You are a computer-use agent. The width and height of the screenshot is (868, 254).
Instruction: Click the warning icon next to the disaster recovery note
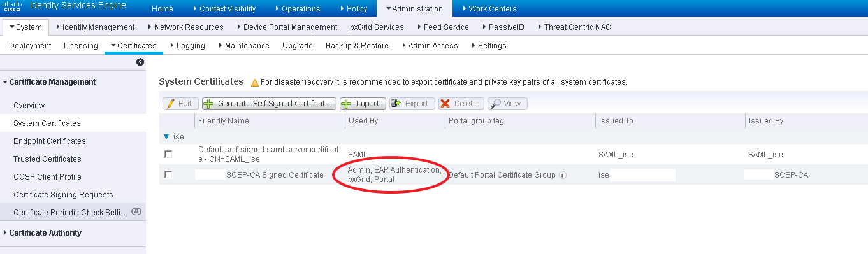pos(254,82)
